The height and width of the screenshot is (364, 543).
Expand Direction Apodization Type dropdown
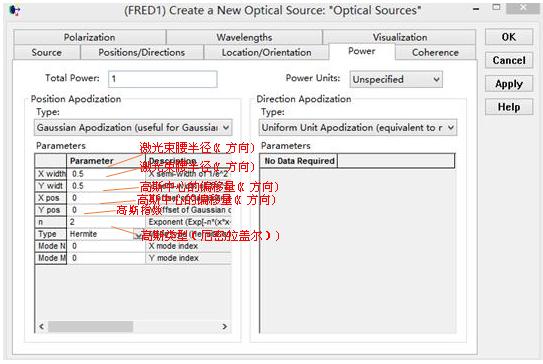click(358, 127)
